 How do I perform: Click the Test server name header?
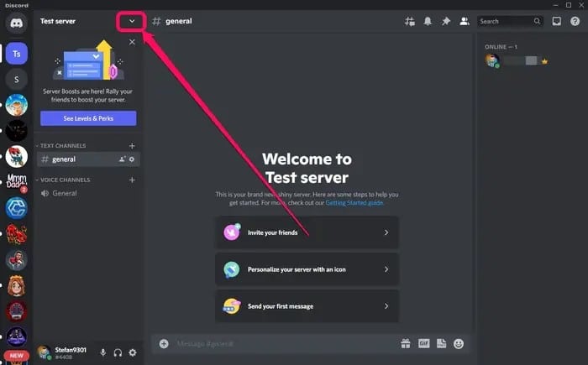(x=58, y=21)
